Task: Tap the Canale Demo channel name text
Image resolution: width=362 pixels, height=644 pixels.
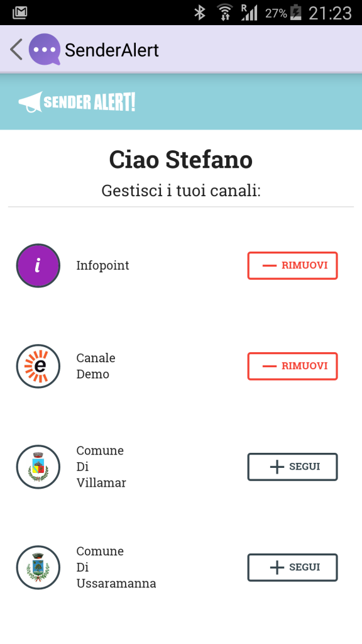Action: (x=96, y=366)
